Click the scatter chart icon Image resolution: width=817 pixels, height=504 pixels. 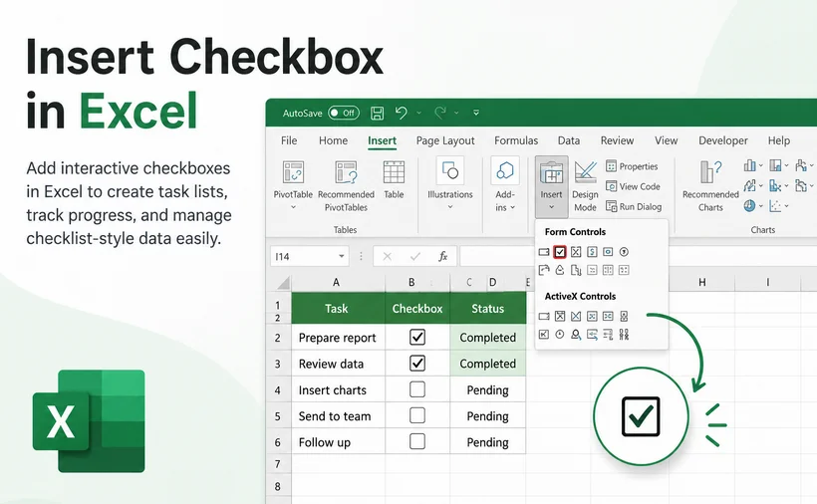(775, 206)
